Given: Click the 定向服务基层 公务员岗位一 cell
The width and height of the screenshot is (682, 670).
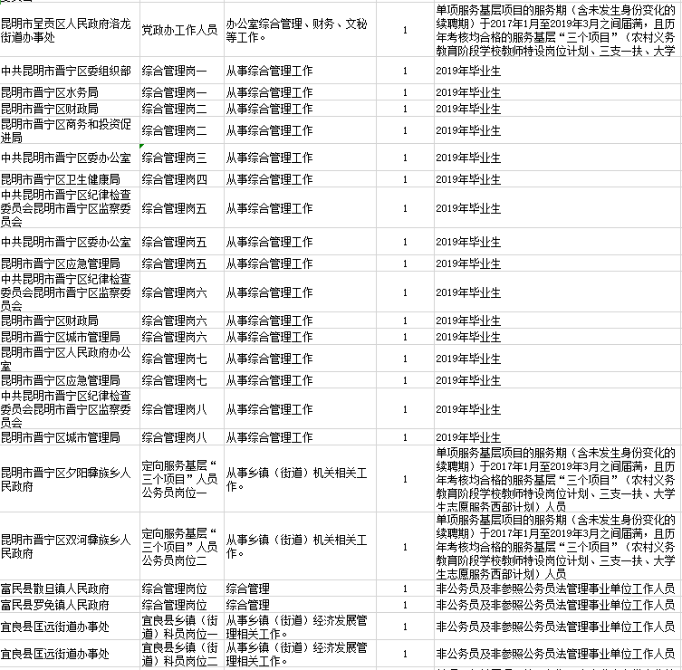Looking at the screenshot, I should (x=179, y=479).
